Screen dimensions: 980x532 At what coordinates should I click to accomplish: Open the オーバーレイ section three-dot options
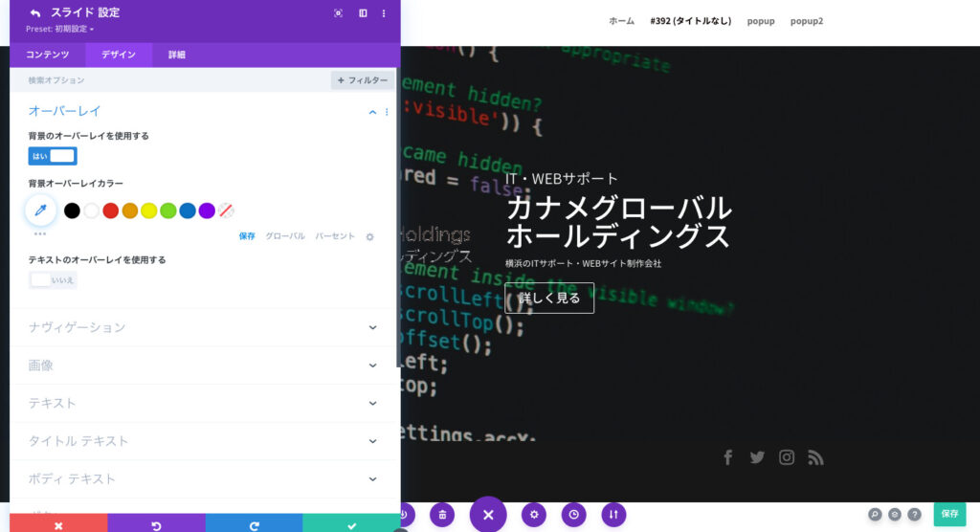point(387,112)
